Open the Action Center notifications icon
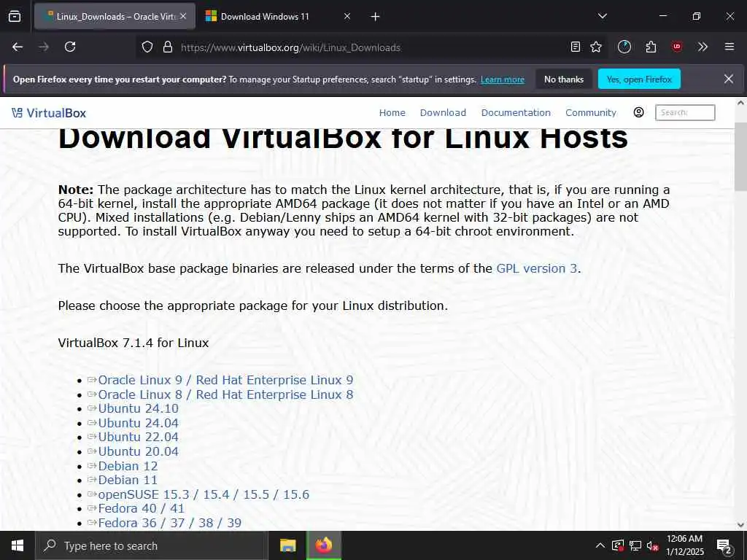Viewport: 747px width, 560px height. click(724, 545)
